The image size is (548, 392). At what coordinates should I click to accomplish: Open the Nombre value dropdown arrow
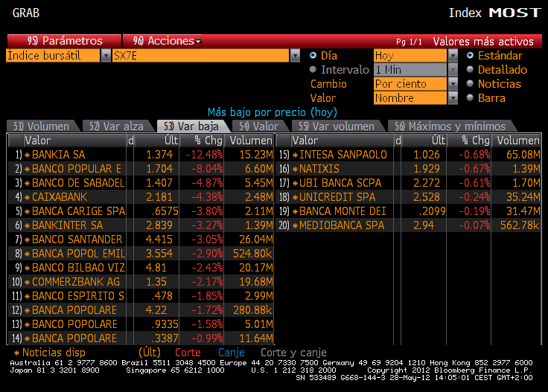coord(453,98)
